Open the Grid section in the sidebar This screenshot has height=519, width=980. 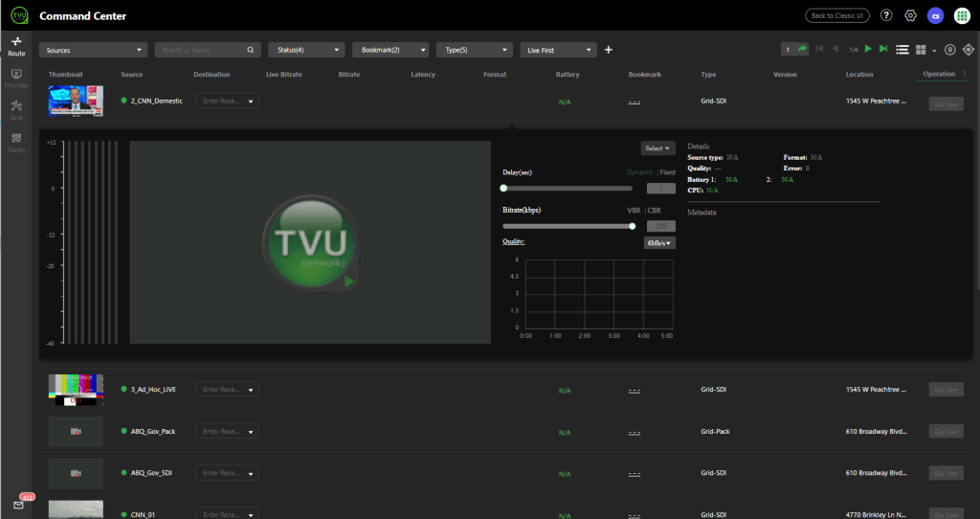coord(16,111)
